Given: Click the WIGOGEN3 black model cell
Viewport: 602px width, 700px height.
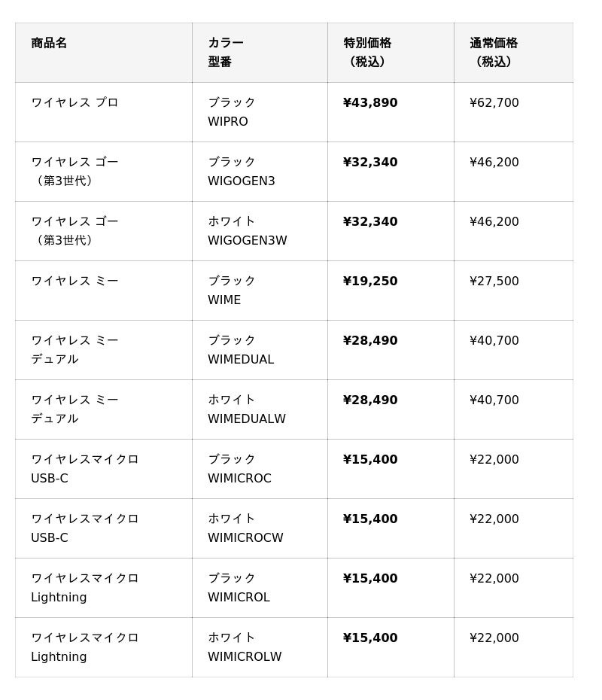Looking at the screenshot, I should click(242, 181).
